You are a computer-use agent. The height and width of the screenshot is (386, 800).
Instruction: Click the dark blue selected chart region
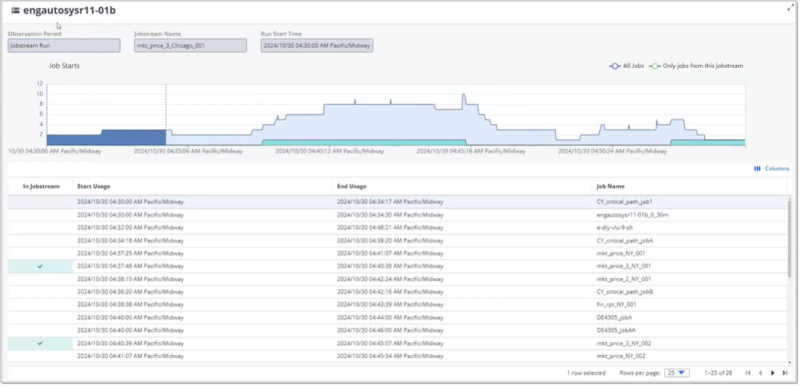106,139
